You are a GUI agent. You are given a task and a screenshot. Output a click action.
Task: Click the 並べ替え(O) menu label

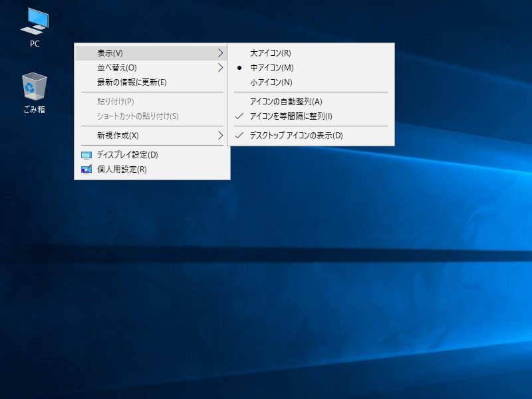point(117,68)
